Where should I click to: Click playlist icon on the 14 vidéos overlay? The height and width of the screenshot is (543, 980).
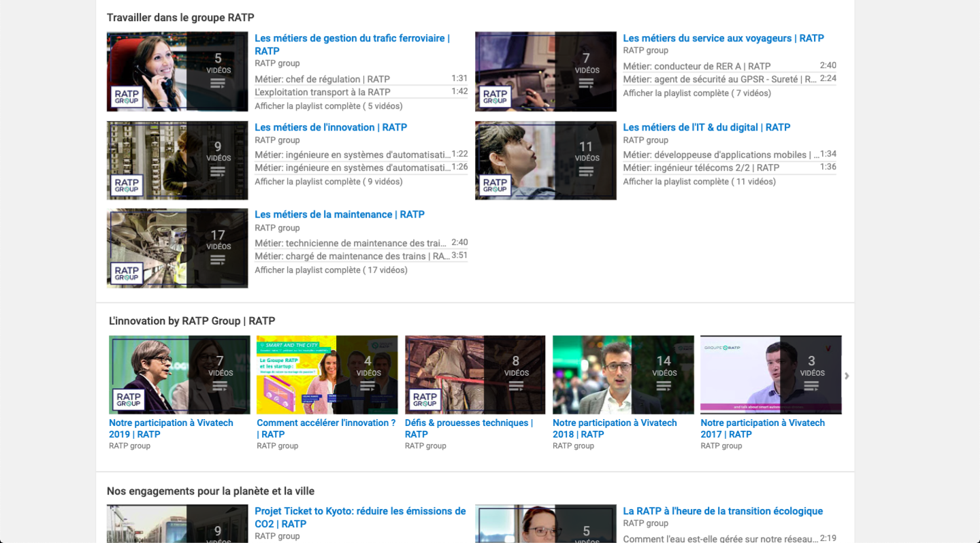pos(664,386)
